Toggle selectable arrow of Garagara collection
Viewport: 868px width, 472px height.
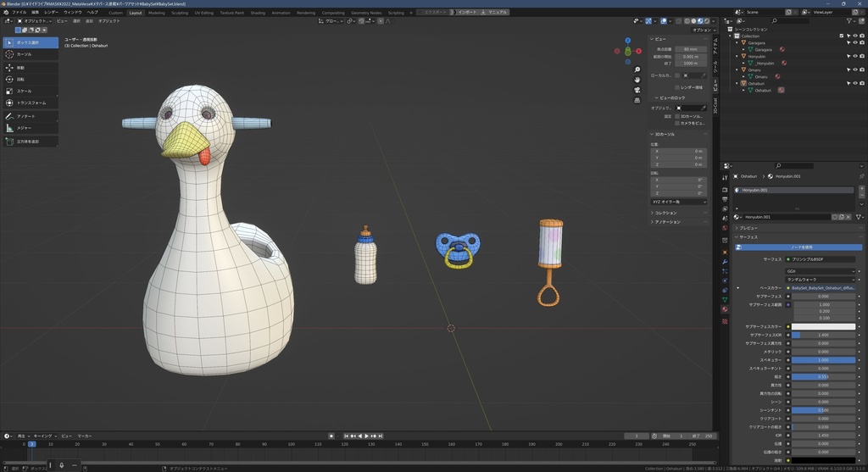pos(849,42)
